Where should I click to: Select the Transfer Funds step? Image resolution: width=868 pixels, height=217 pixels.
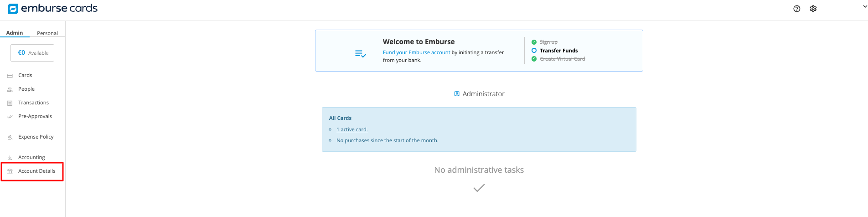(558, 51)
